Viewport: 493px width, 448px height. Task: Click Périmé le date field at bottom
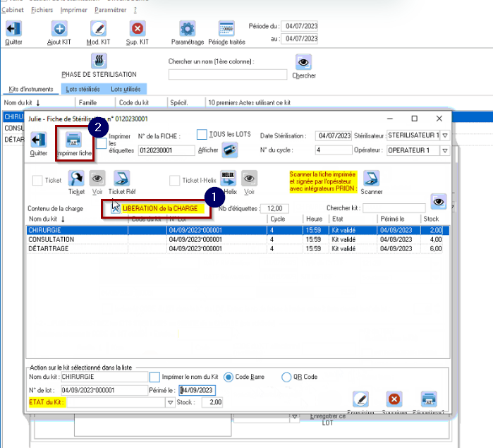197,390
